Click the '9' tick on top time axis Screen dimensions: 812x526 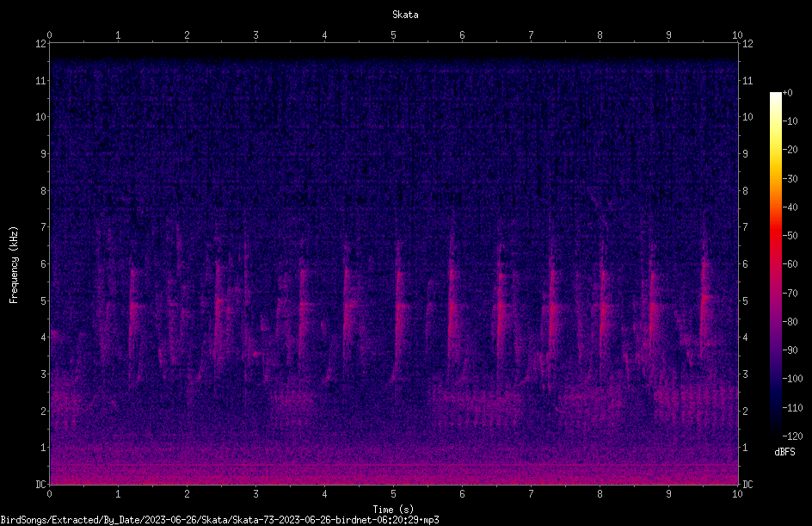(x=668, y=35)
